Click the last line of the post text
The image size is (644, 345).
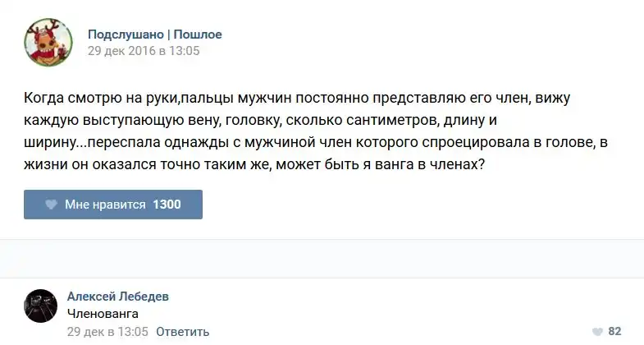point(255,163)
